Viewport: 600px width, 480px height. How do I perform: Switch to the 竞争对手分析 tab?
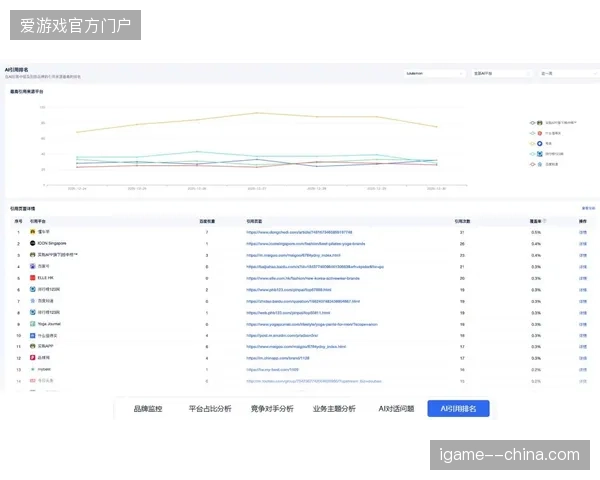click(272, 409)
